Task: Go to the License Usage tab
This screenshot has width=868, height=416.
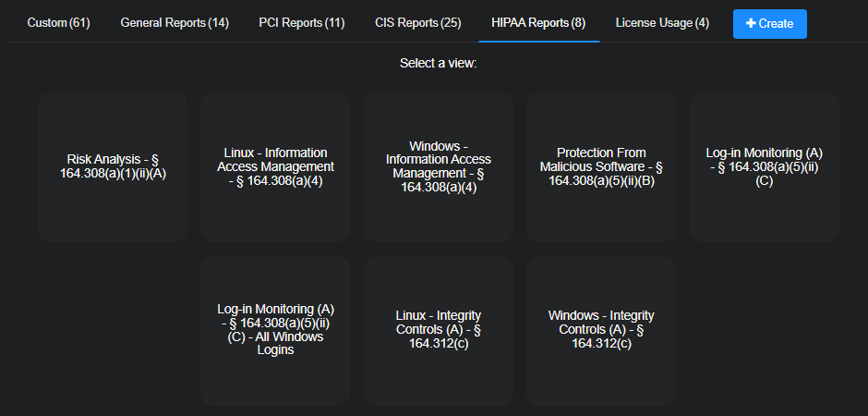Action: pyautogui.click(x=662, y=22)
